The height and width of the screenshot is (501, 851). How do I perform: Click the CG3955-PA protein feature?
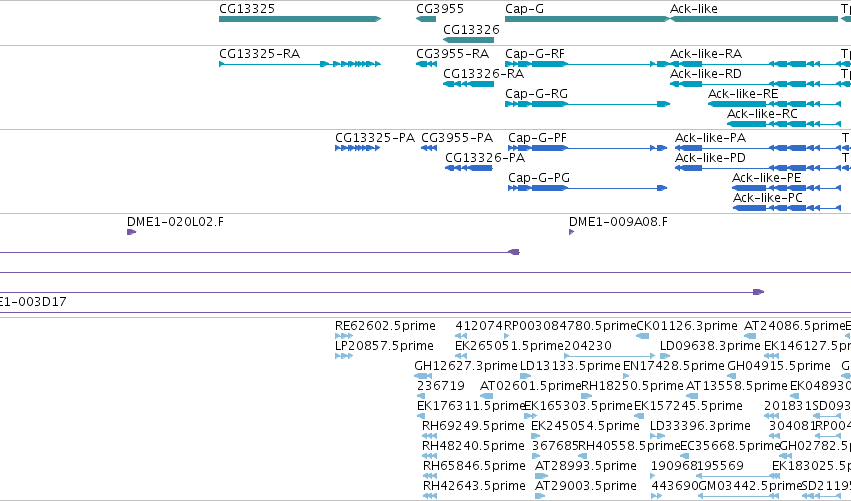click(429, 148)
